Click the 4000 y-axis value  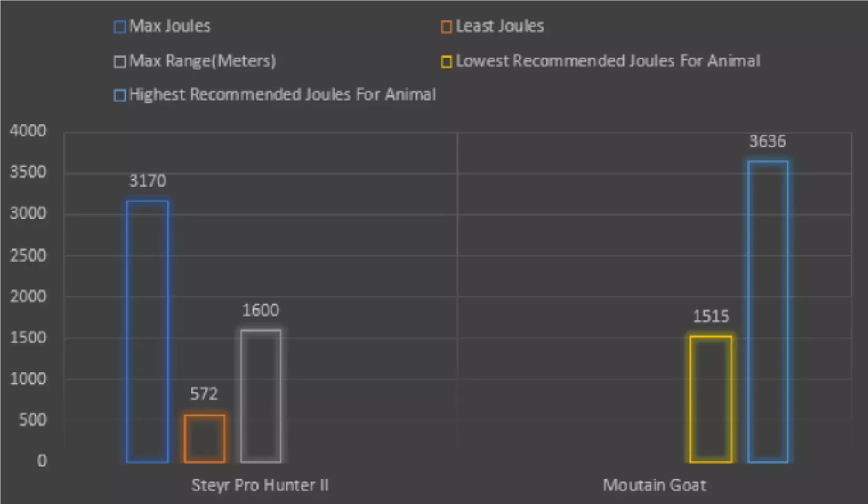click(28, 130)
